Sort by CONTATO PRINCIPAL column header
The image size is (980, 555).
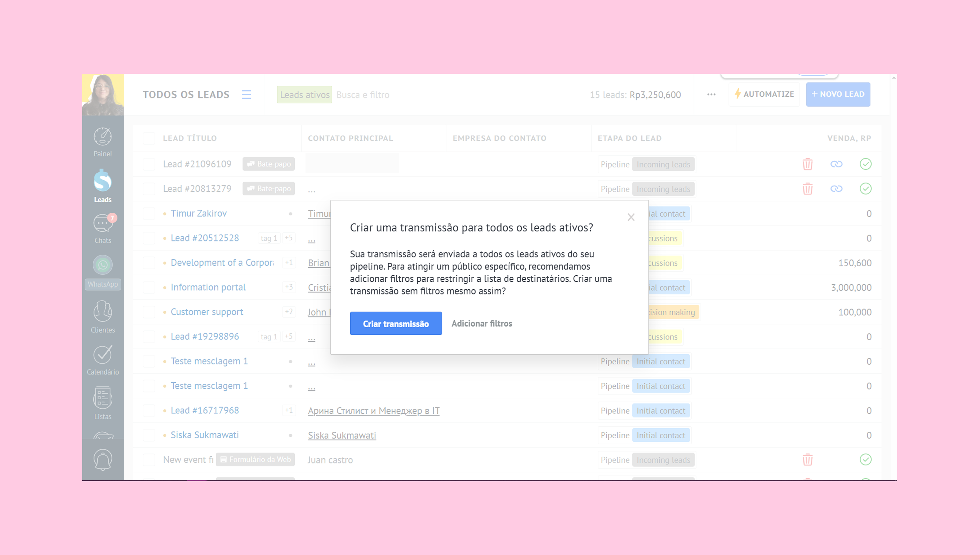click(x=350, y=138)
